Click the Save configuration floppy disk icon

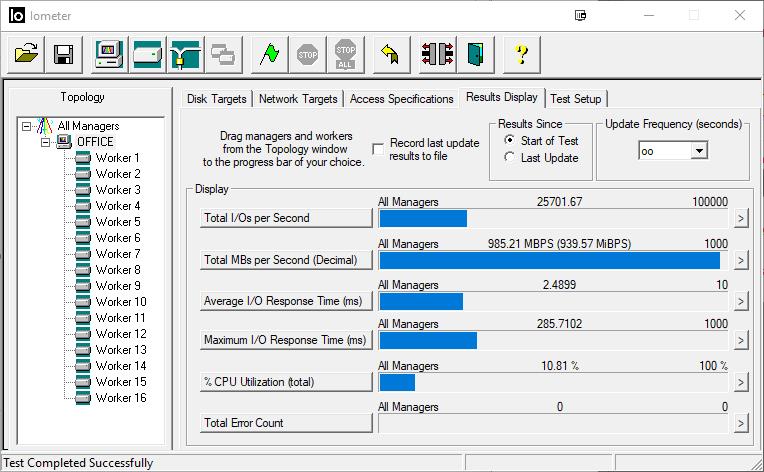(x=64, y=54)
